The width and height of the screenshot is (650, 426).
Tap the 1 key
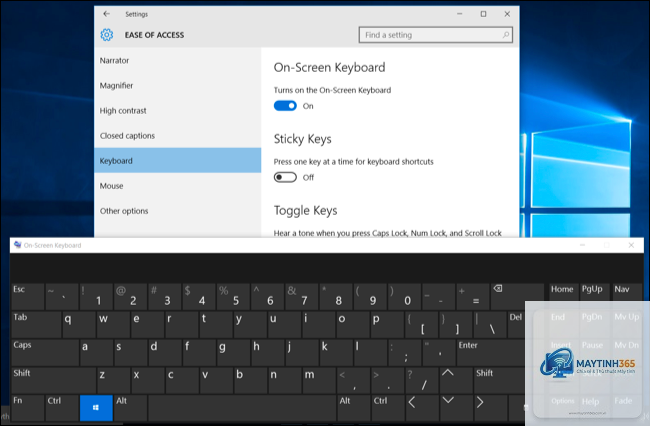point(96,296)
